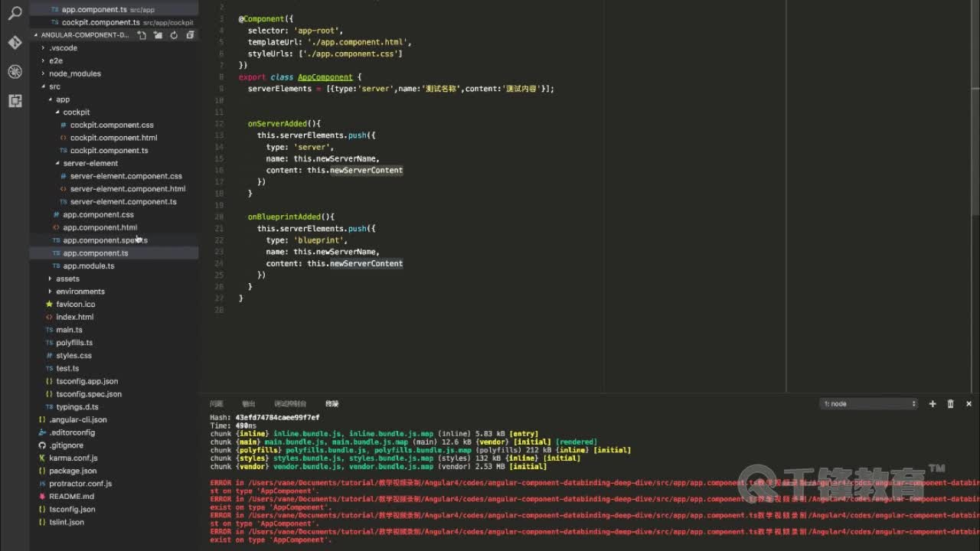Open the Debug view in activity bar
The width and height of the screenshot is (980, 551).
pyautogui.click(x=15, y=71)
